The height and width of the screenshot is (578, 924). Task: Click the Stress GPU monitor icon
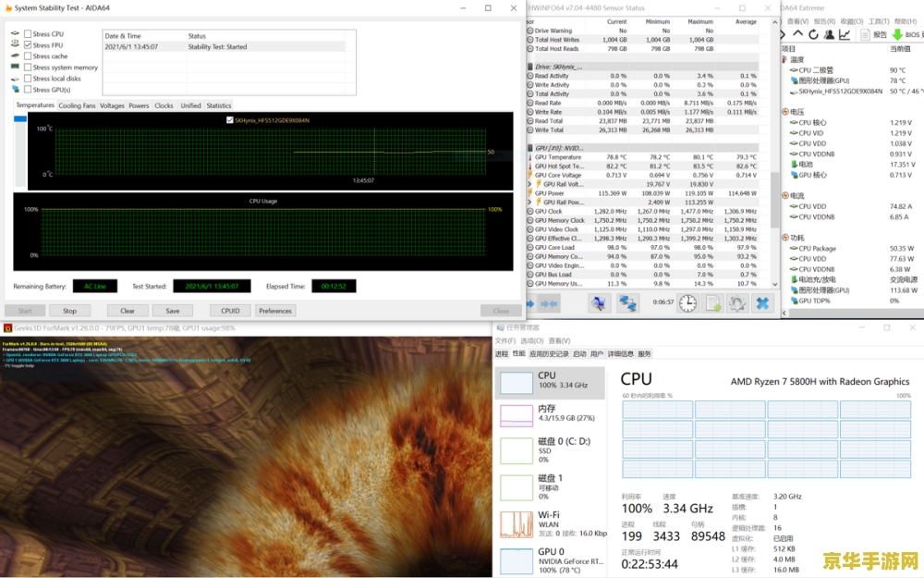(x=16, y=89)
